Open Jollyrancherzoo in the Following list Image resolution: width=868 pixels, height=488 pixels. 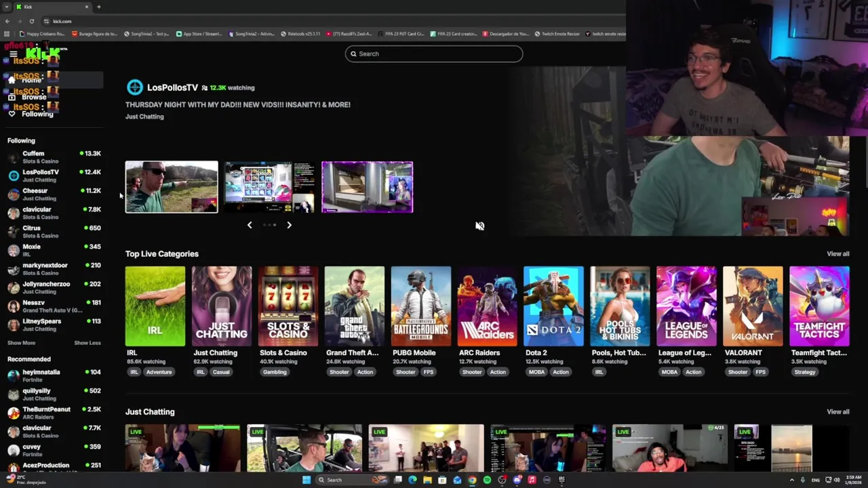tap(53, 287)
